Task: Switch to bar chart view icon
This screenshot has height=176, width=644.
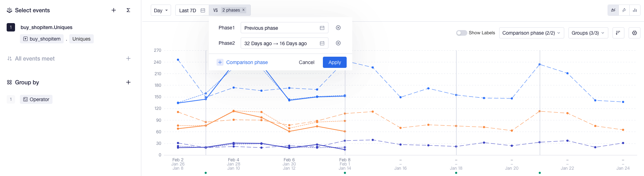Action: [x=635, y=10]
